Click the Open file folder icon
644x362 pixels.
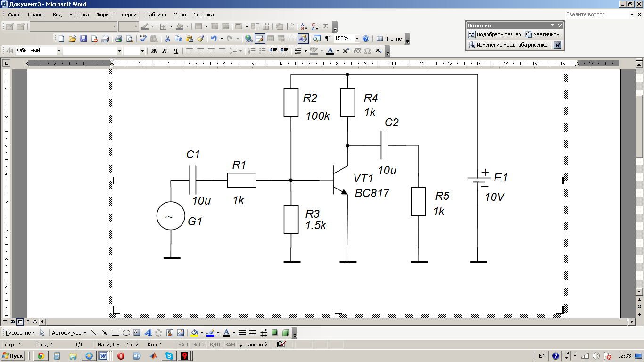(x=72, y=39)
